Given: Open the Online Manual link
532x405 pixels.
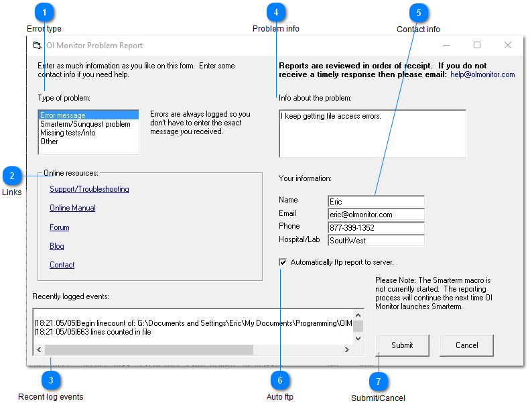Looking at the screenshot, I should 72,208.
